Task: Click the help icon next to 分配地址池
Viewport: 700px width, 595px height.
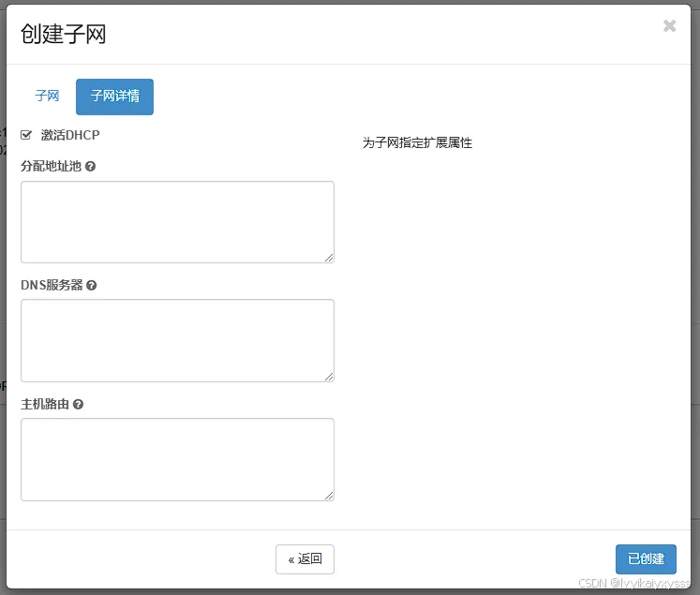Action: tap(90, 167)
